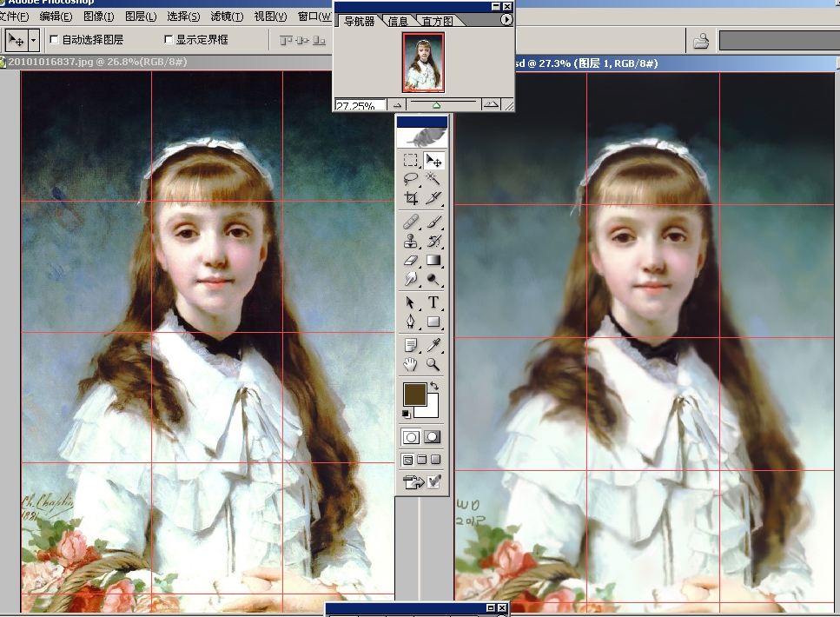840x617 pixels.
Task: Select the Notes tool
Action: pyautogui.click(x=411, y=345)
